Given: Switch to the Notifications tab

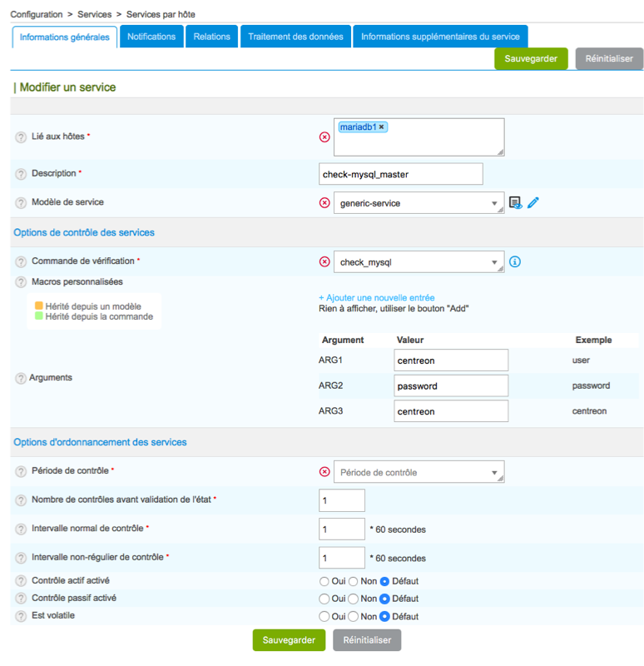Looking at the screenshot, I should point(151,37).
